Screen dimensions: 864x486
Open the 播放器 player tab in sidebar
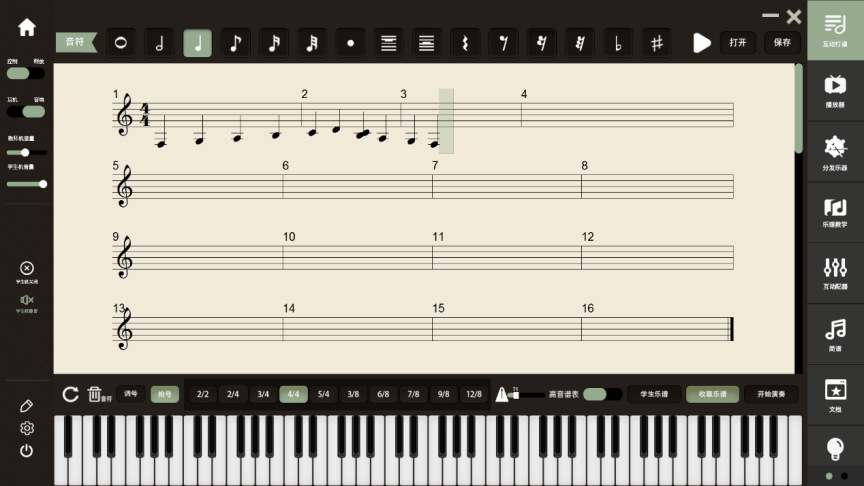(835, 91)
